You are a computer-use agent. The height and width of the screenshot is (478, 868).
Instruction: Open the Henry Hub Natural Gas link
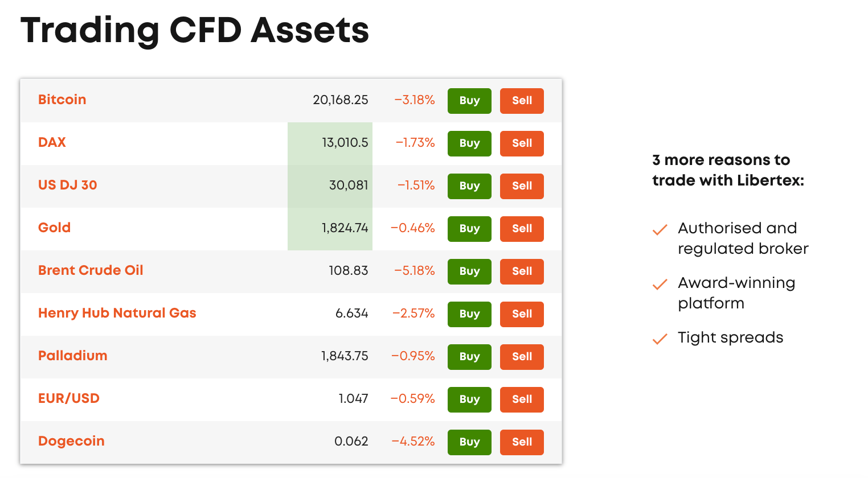pos(117,313)
